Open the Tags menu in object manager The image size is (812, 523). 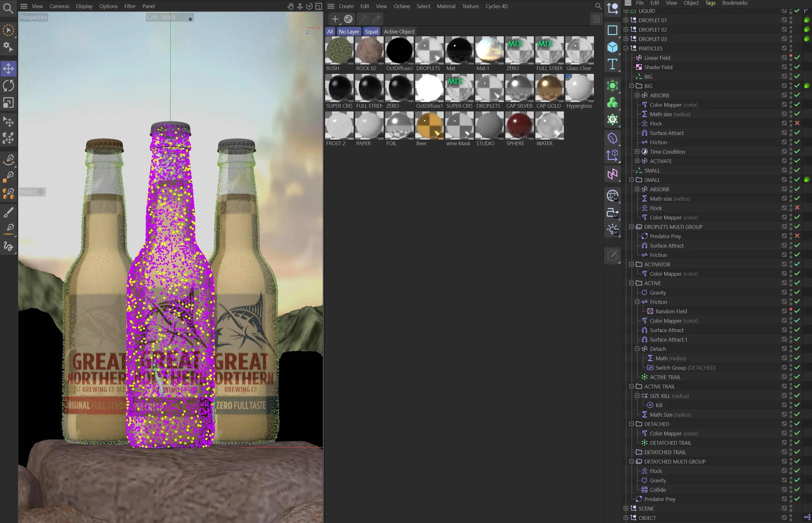tap(710, 3)
